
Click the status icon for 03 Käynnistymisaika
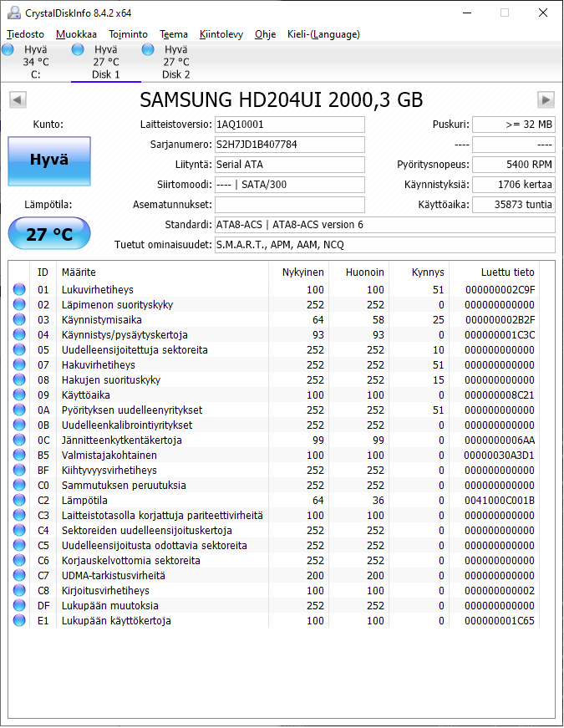pyautogui.click(x=19, y=320)
